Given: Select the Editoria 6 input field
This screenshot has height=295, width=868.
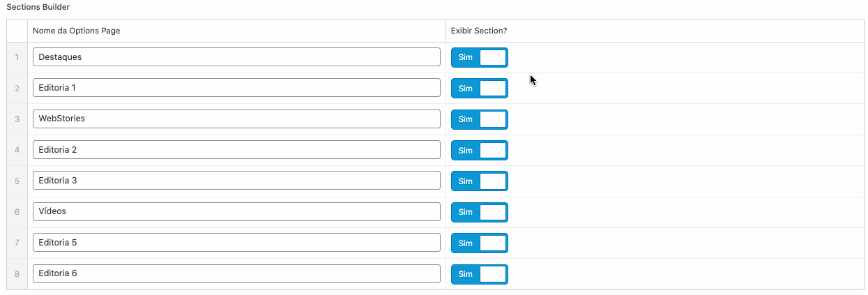Looking at the screenshot, I should (236, 273).
